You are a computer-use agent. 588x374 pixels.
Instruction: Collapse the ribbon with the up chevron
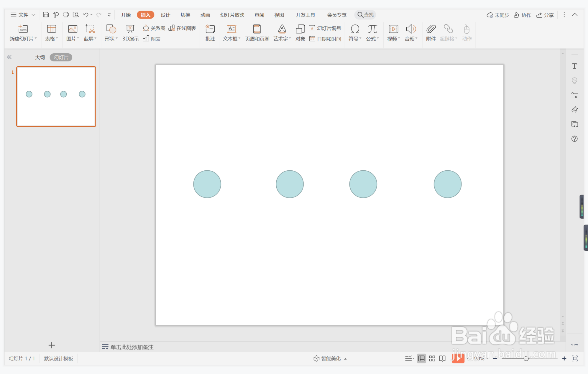point(575,15)
